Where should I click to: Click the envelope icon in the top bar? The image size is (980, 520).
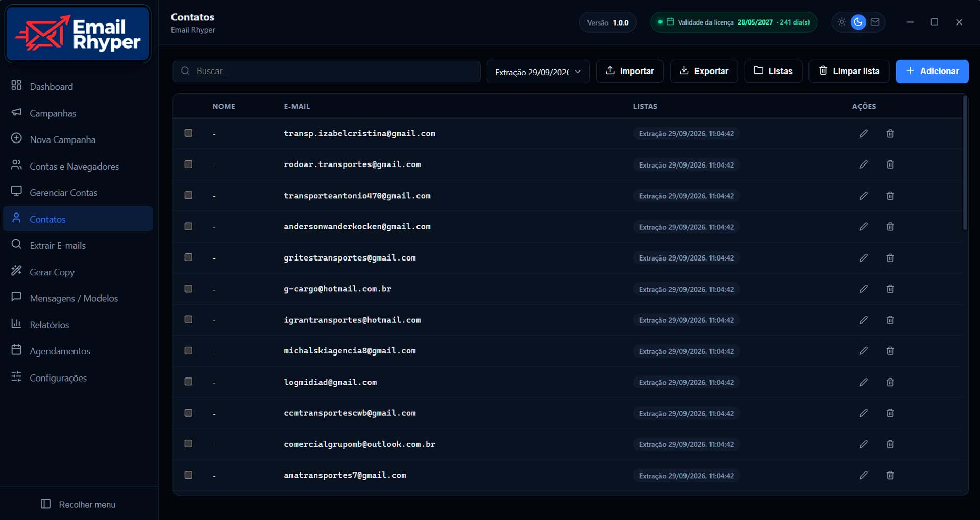click(875, 22)
